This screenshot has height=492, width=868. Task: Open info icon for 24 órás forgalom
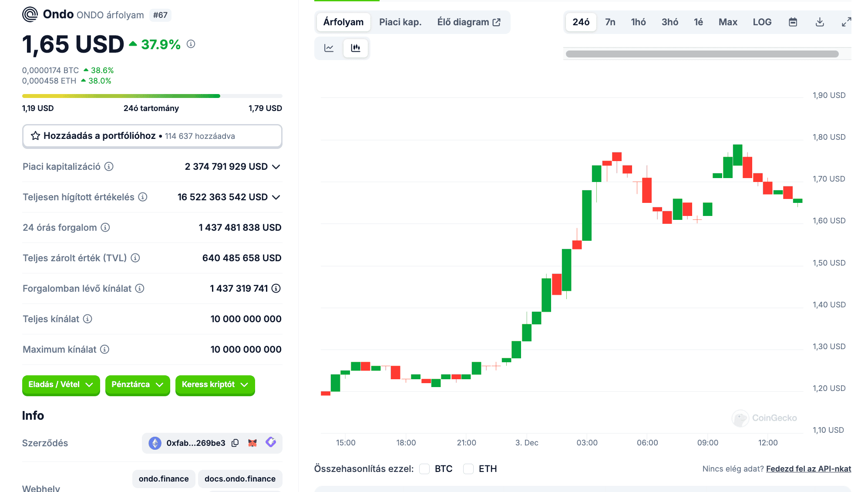(105, 227)
